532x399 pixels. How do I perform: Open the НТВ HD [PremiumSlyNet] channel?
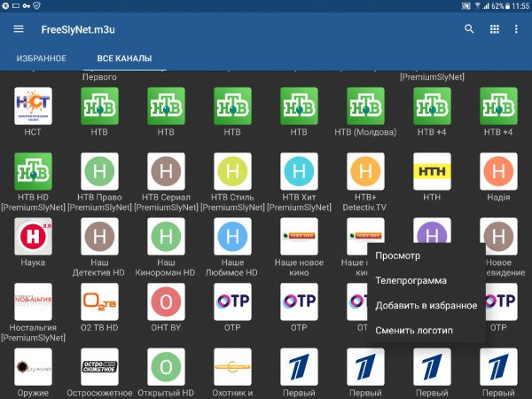point(33,171)
